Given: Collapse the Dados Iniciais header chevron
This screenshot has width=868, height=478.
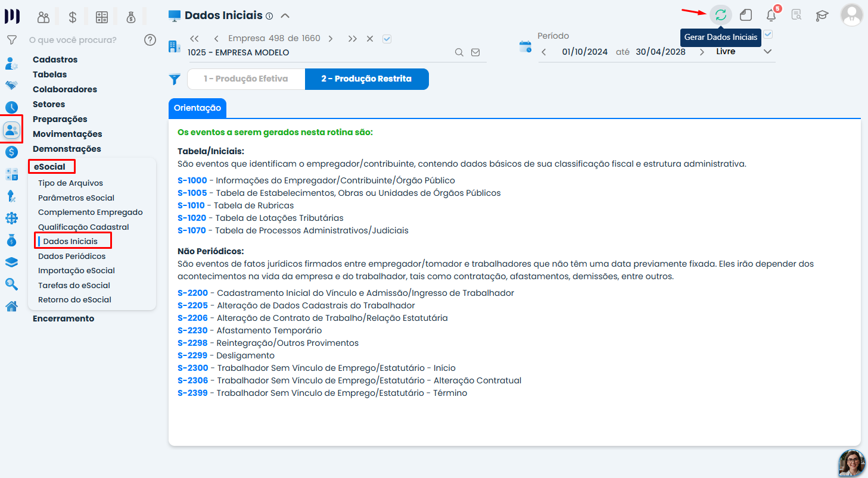Looking at the screenshot, I should (x=285, y=15).
